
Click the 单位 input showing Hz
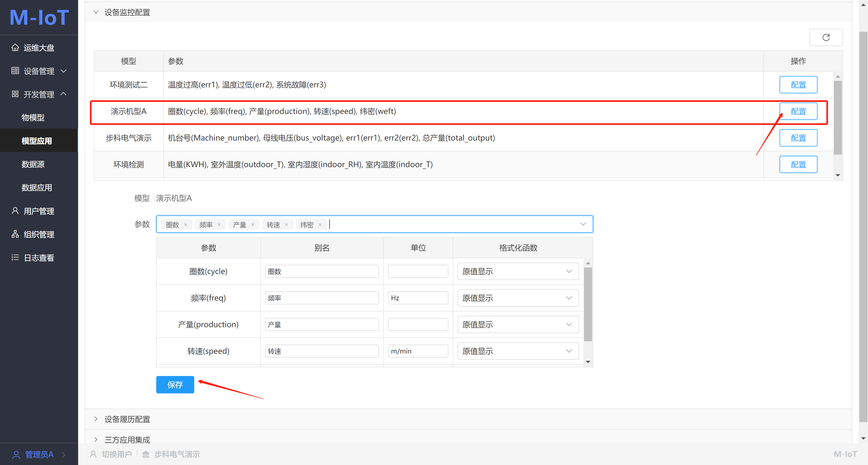[418, 298]
